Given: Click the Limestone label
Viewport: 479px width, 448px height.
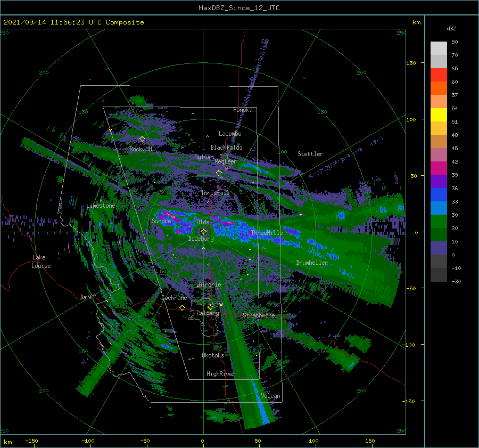Looking at the screenshot, I should point(101,206).
